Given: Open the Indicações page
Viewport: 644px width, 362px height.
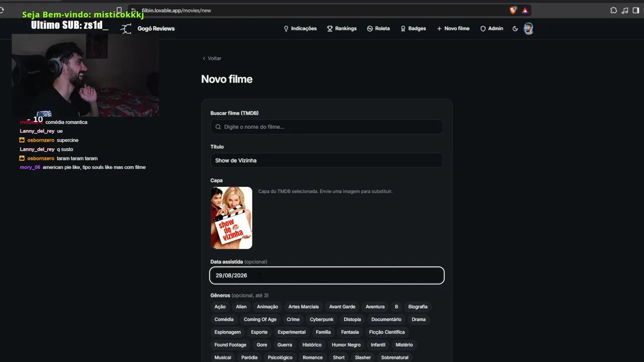Looking at the screenshot, I should (x=300, y=29).
